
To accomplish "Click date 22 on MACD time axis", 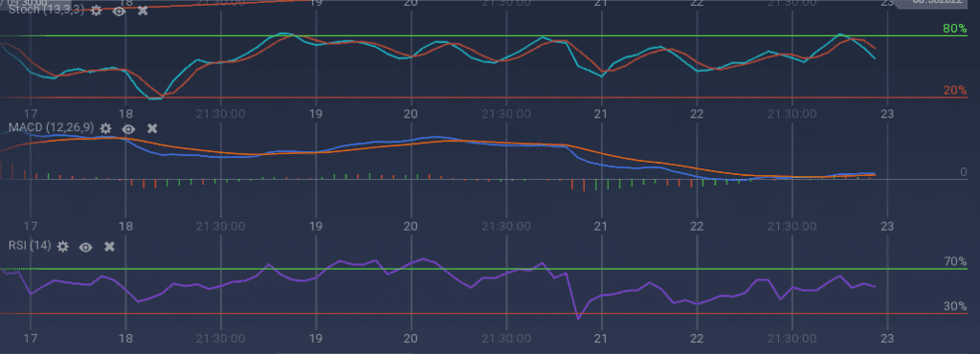I will pyautogui.click(x=697, y=226).
